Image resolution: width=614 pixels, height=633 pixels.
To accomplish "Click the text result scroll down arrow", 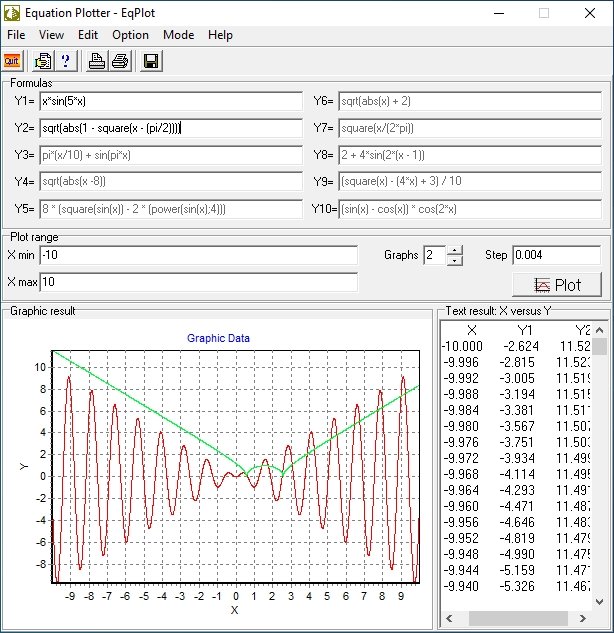I will coord(599,602).
